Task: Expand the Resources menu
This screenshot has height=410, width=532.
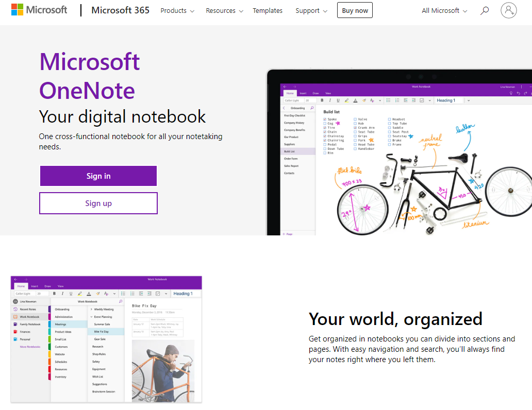Action: 224,10
